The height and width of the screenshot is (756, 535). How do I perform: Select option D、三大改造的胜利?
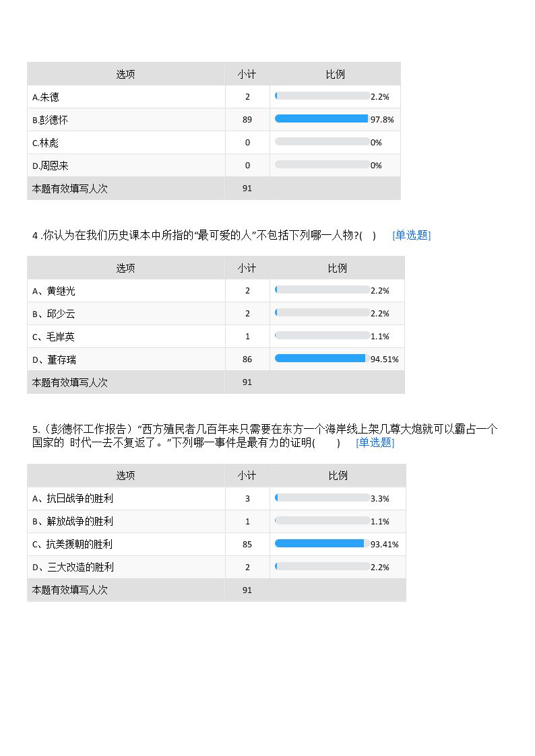[216, 567]
